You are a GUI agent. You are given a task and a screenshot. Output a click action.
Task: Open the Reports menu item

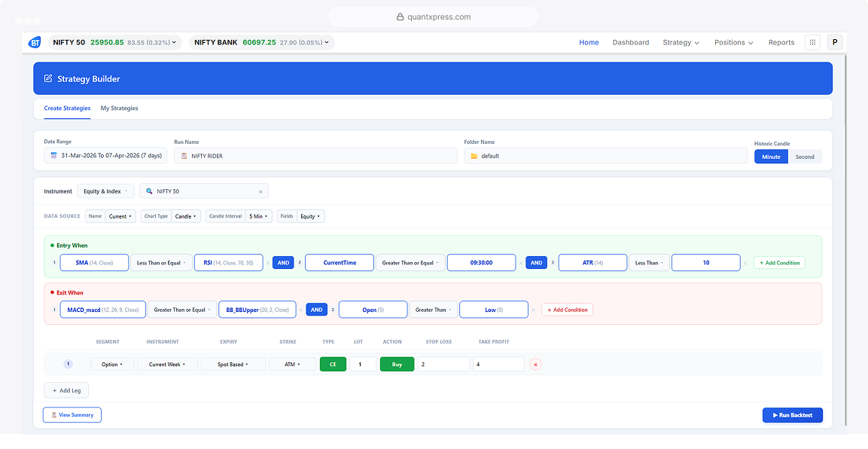pyautogui.click(x=781, y=42)
